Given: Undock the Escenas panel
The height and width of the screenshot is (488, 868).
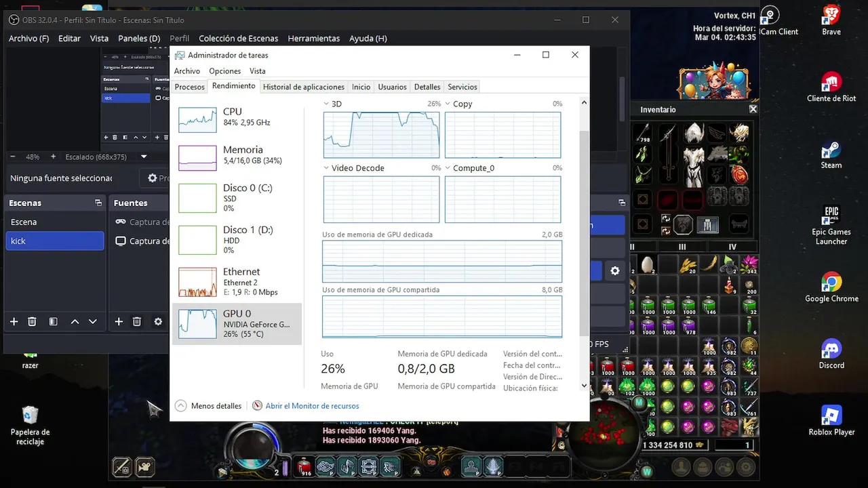Looking at the screenshot, I should tap(98, 203).
